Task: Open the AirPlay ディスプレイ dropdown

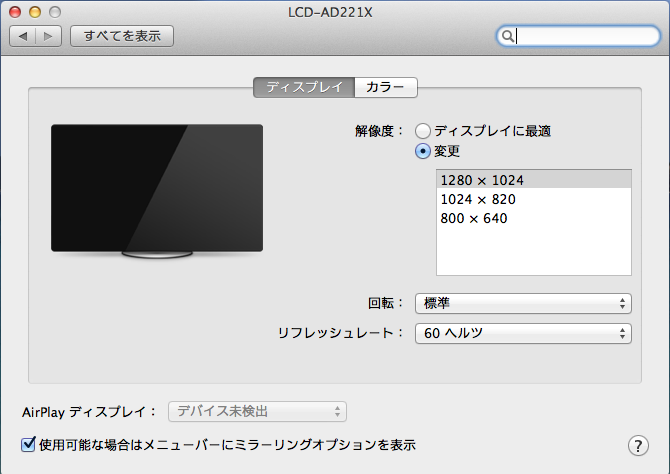Action: 257,412
